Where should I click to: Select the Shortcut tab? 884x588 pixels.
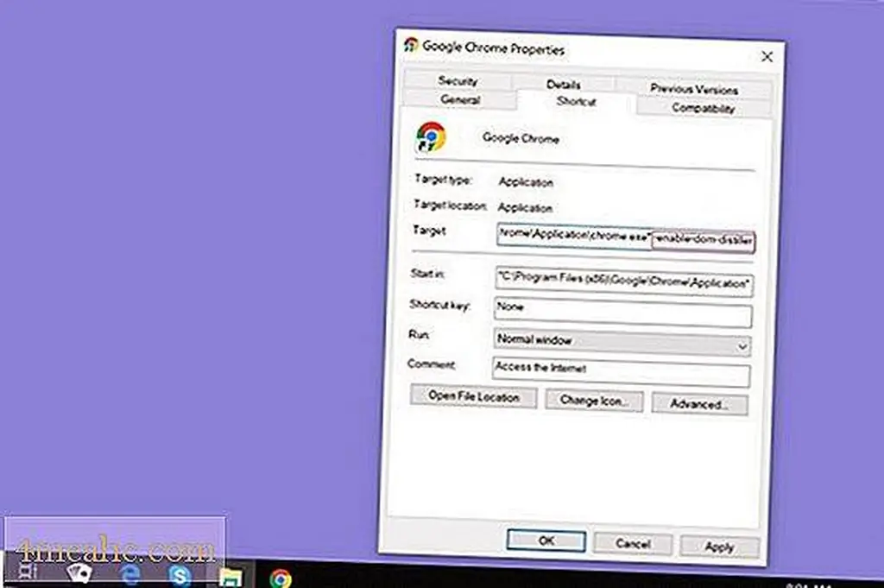click(x=576, y=102)
